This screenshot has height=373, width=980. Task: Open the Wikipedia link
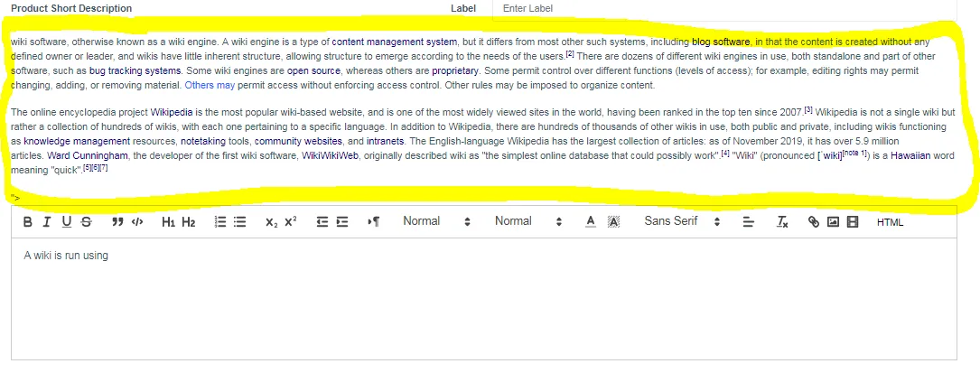pyautogui.click(x=172, y=113)
